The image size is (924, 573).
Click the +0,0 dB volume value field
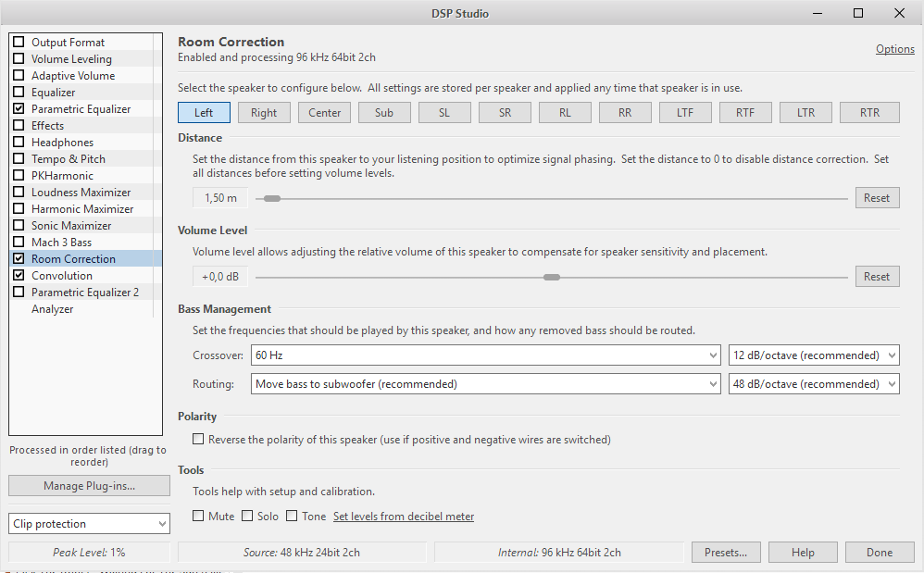[220, 277]
